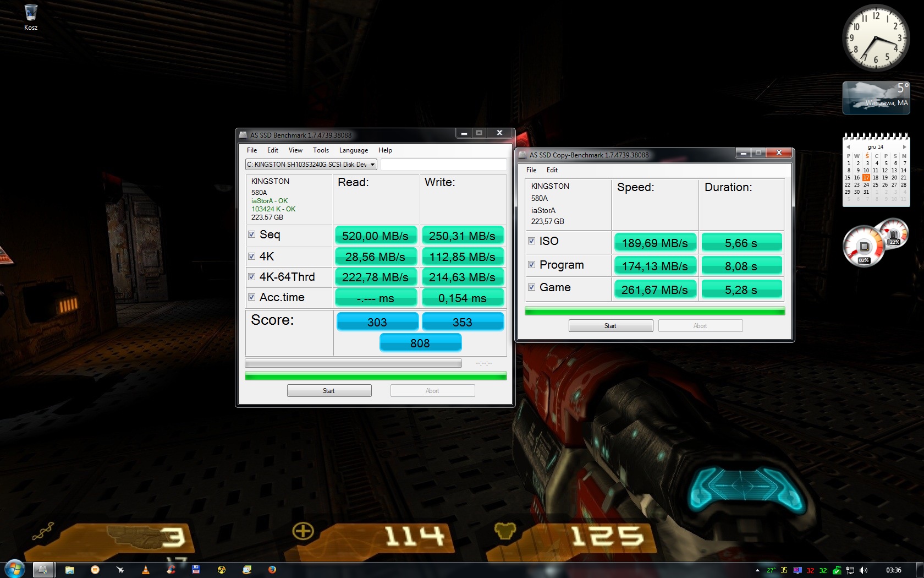Click the total score 808
Viewport: 924px width, 578px height.
coord(420,343)
